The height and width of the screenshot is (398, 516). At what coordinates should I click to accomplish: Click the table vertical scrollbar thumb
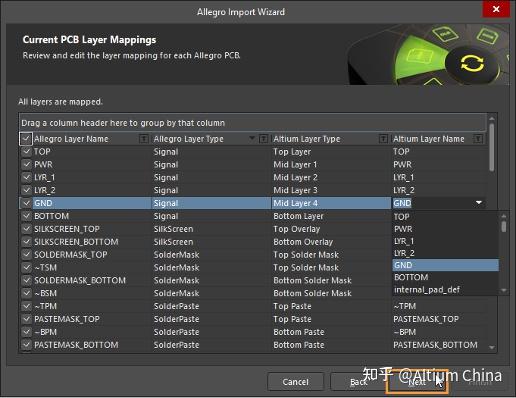coord(492,147)
